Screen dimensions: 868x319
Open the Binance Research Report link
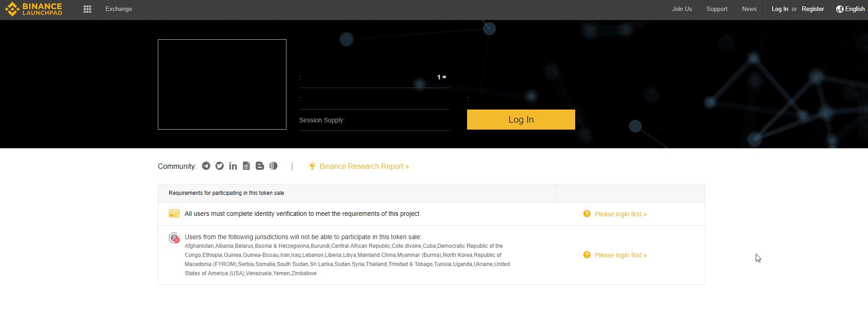tap(364, 167)
